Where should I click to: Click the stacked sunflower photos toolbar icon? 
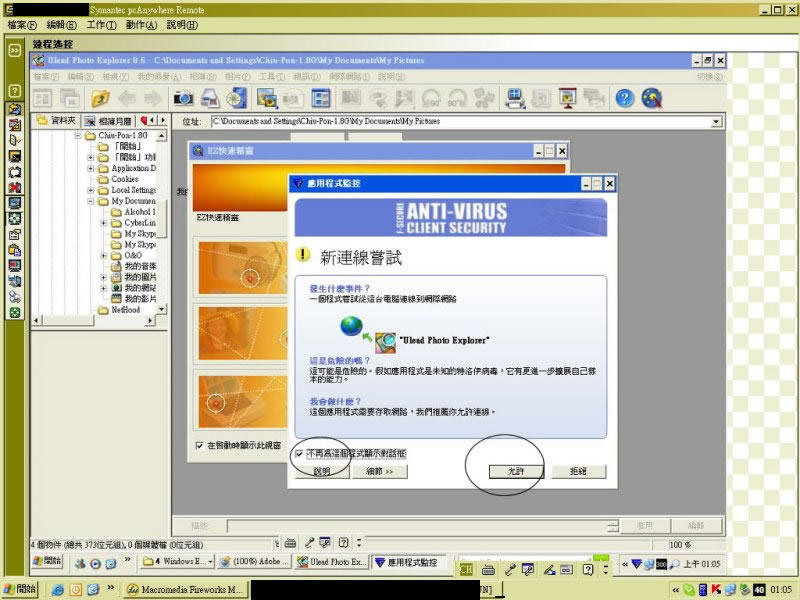pyautogui.click(x=267, y=98)
